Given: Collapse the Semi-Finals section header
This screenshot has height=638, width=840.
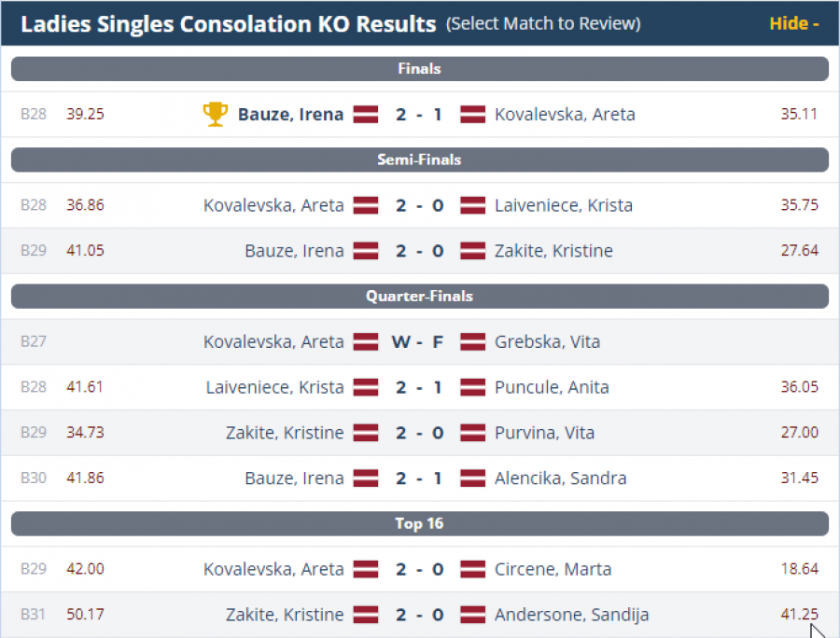Looking at the screenshot, I should [419, 159].
